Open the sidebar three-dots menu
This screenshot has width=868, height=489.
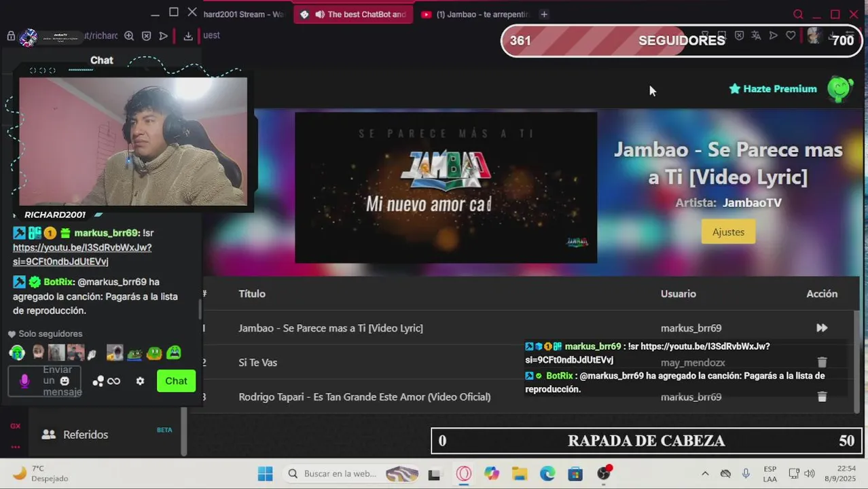(15, 446)
